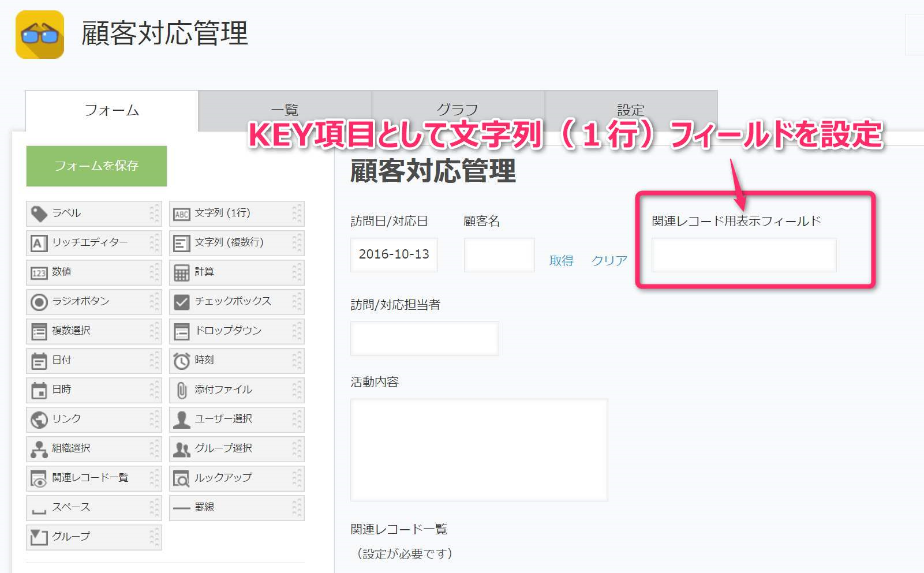The image size is (924, 573).
Task: Select the ユーザー選択 person icon
Action: tap(181, 420)
